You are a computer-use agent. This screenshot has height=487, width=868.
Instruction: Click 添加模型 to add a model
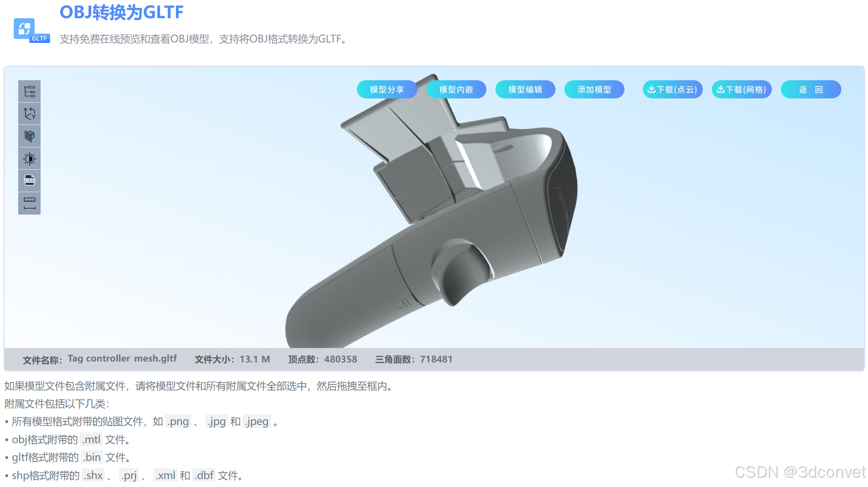click(x=594, y=89)
